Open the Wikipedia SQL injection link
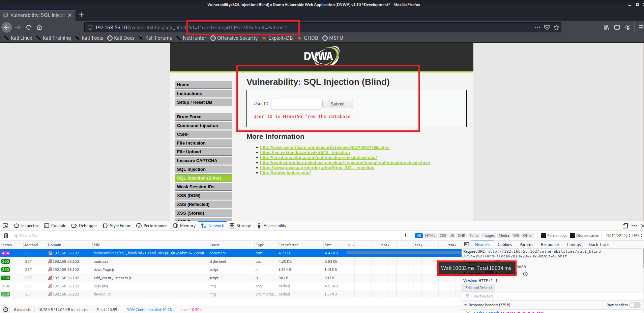Screen dimensions: 644x313 click(x=305, y=153)
